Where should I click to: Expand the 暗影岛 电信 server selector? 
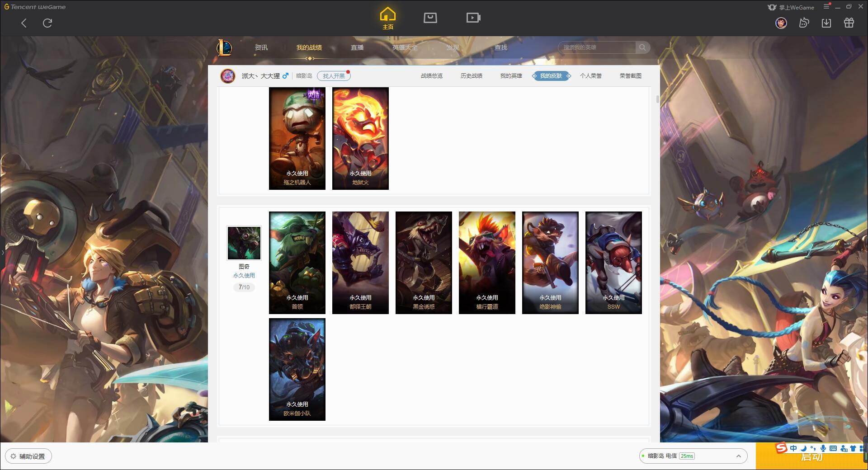coord(693,456)
